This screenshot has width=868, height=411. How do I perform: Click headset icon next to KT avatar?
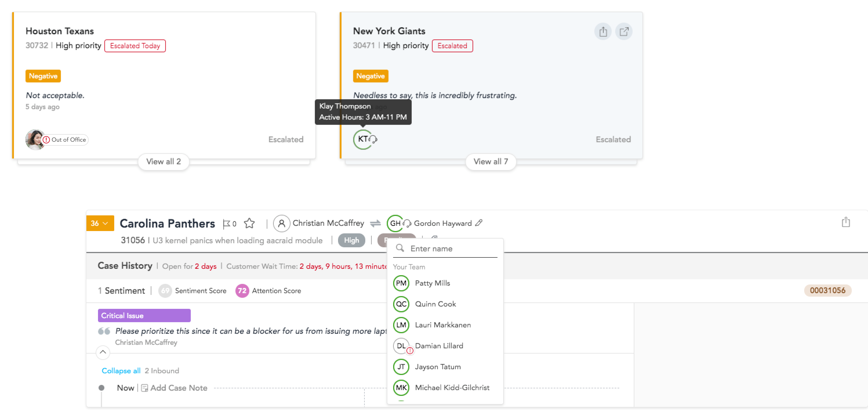373,139
